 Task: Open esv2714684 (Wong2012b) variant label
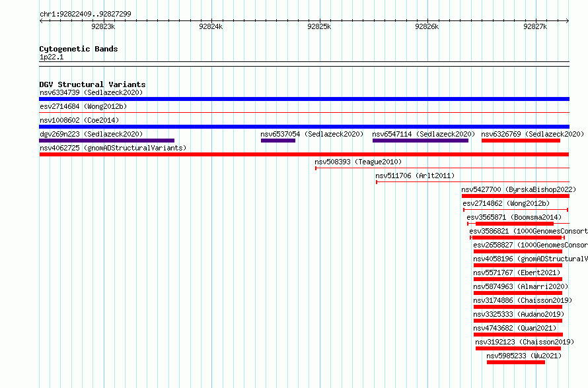[83, 106]
